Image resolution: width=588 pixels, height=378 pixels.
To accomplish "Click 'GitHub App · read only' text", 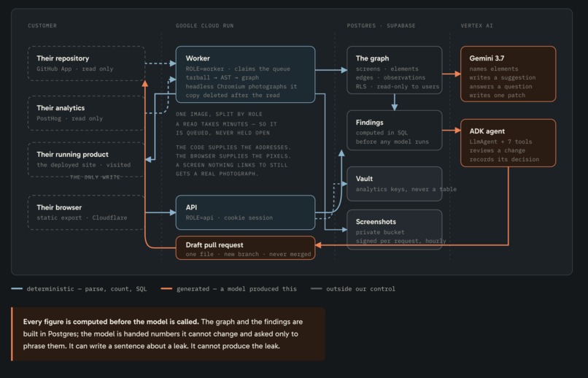I will (x=75, y=69).
